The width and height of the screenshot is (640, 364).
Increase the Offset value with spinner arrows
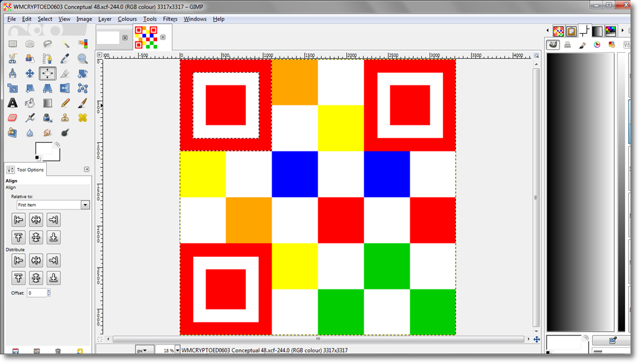tap(49, 291)
